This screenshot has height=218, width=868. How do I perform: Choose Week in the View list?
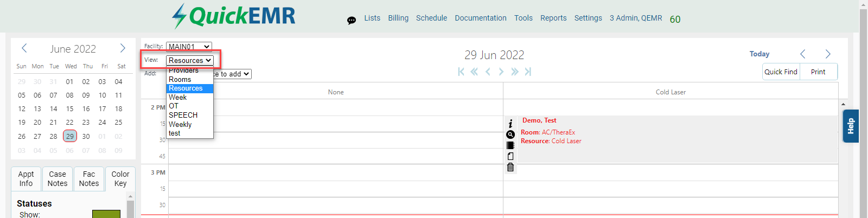tap(190, 97)
